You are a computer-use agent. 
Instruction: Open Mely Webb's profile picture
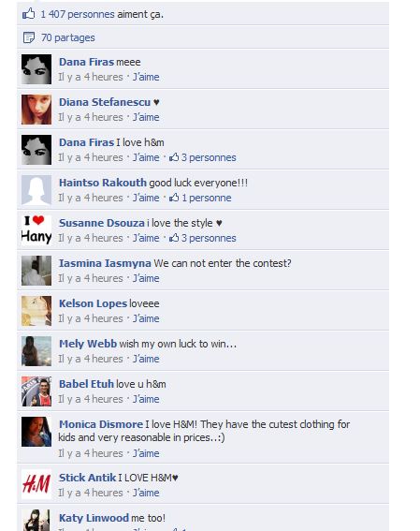coord(36,351)
